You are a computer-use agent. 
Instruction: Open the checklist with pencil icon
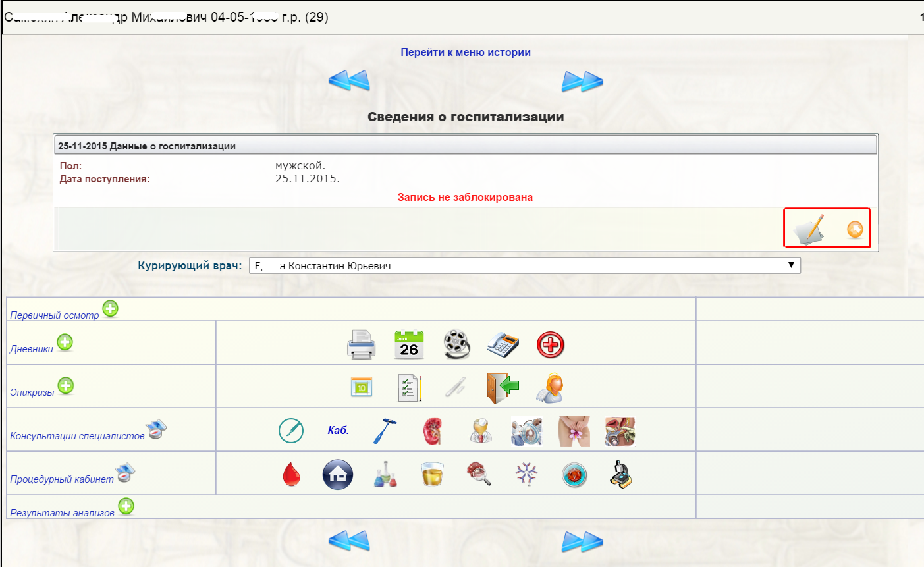[x=409, y=388]
